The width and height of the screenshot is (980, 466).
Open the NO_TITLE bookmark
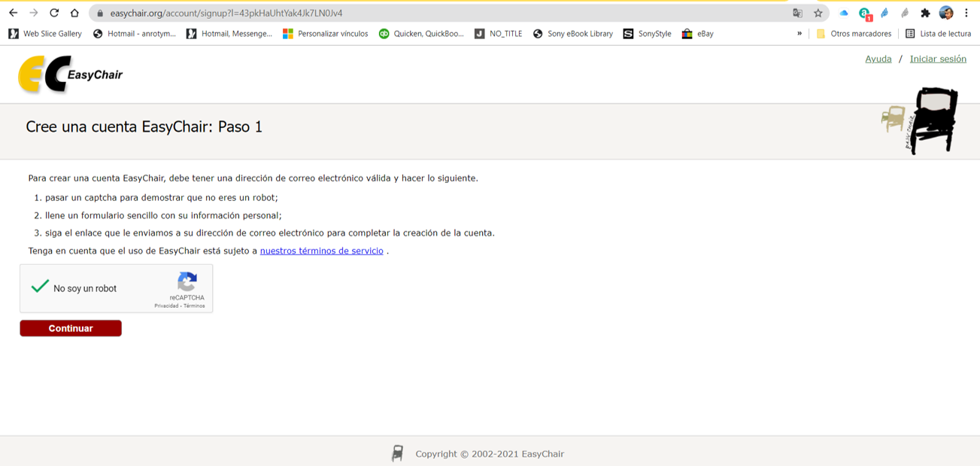tap(499, 34)
